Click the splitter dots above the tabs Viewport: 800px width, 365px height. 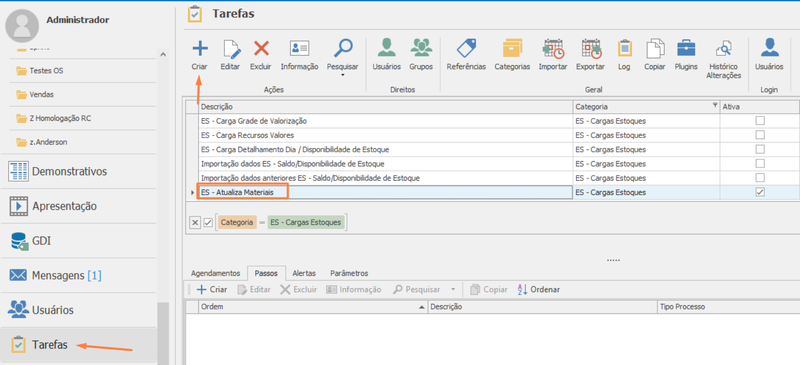coord(613,260)
